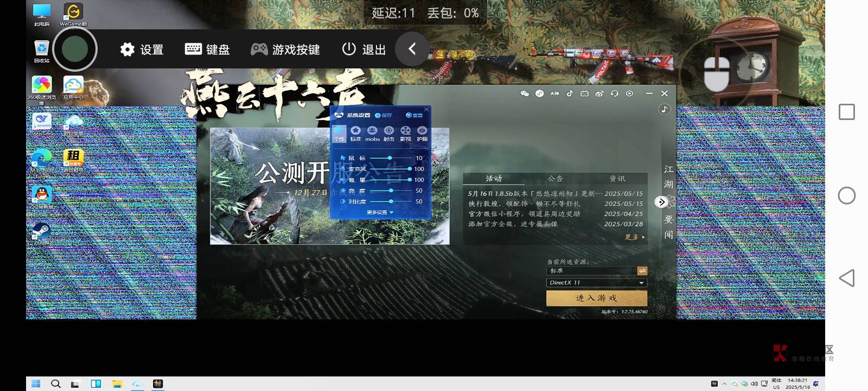Viewport: 868px width, 391px height.
Task: Click the Bilibili icon in launcher header
Action: tap(584, 93)
